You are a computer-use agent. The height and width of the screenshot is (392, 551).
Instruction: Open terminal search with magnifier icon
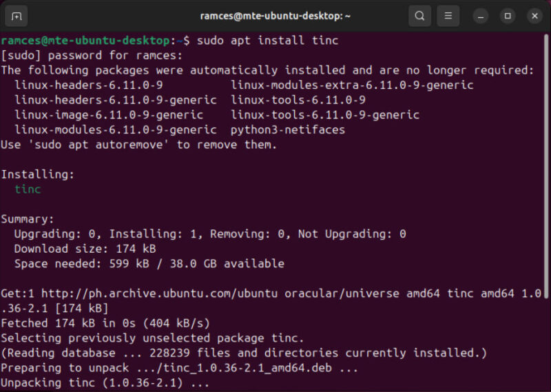[419, 16]
